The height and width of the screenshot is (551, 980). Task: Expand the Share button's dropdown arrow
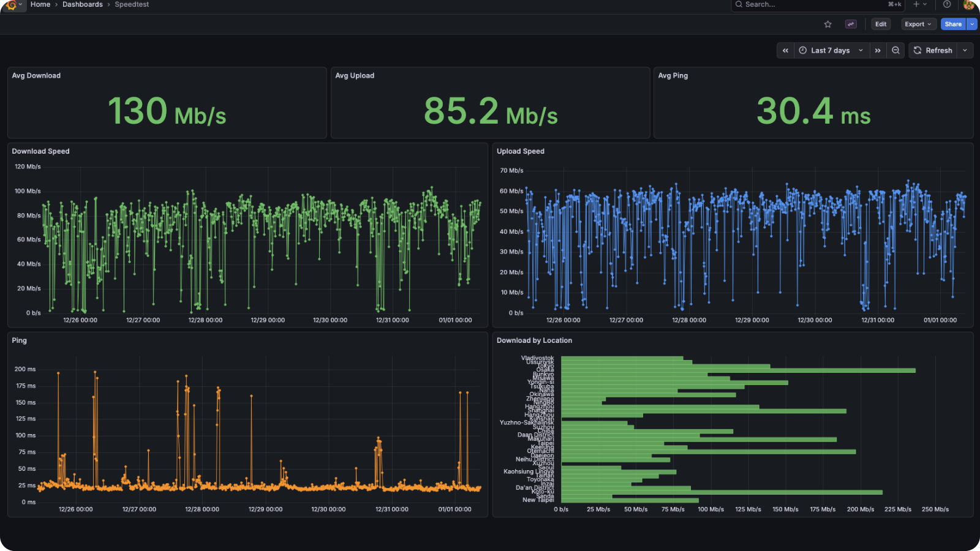pos(973,24)
